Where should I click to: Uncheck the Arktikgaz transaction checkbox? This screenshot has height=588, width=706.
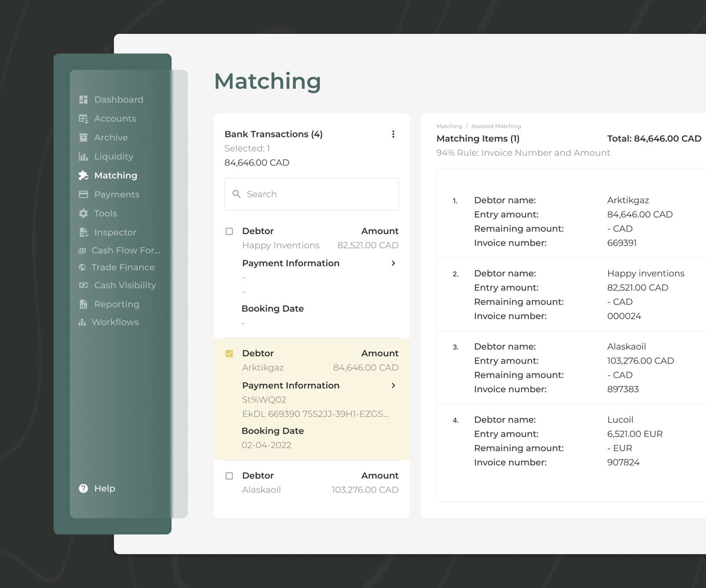pos(229,353)
